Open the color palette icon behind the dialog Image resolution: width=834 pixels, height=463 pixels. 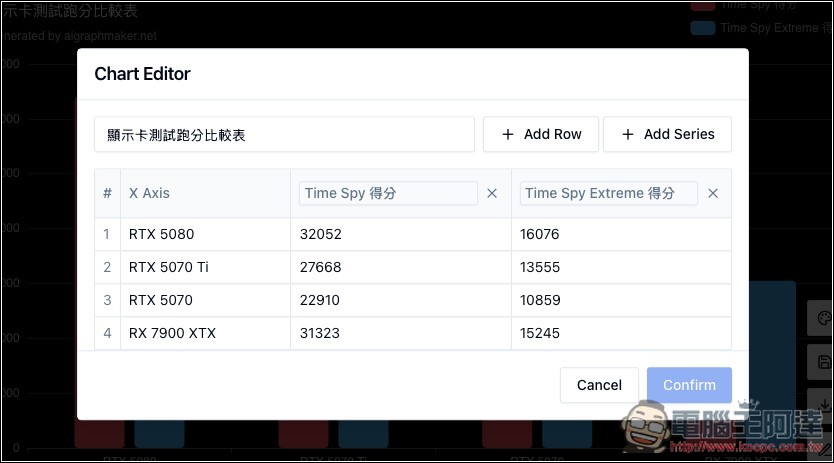click(x=823, y=318)
